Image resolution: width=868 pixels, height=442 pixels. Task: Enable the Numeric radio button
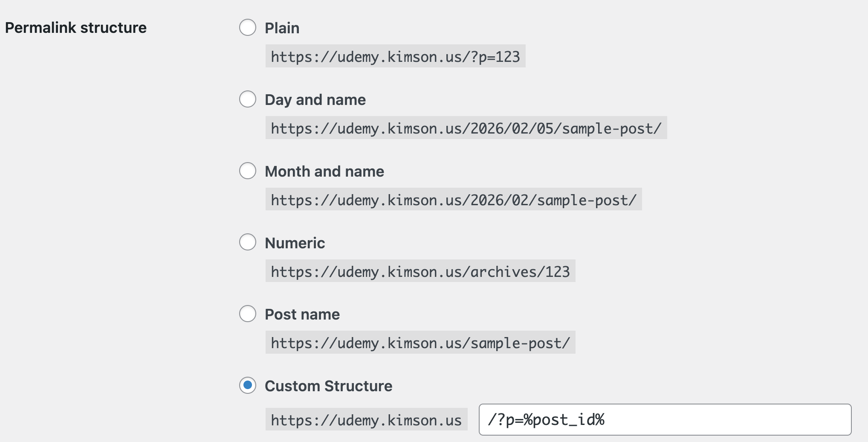pyautogui.click(x=247, y=242)
